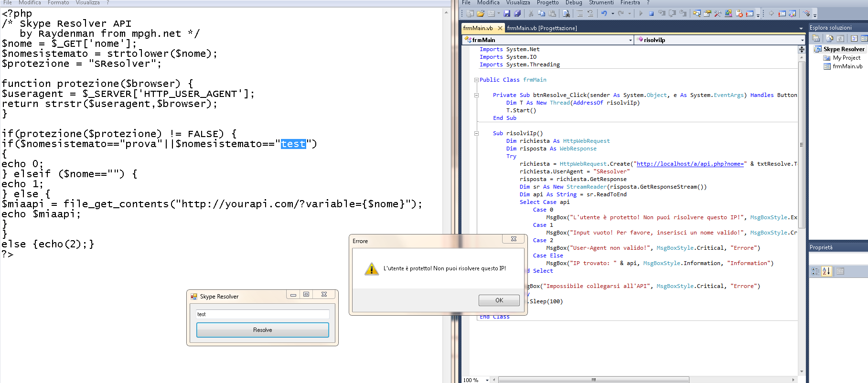Click OK in the Errore dialog
The height and width of the screenshot is (383, 868).
point(499,300)
